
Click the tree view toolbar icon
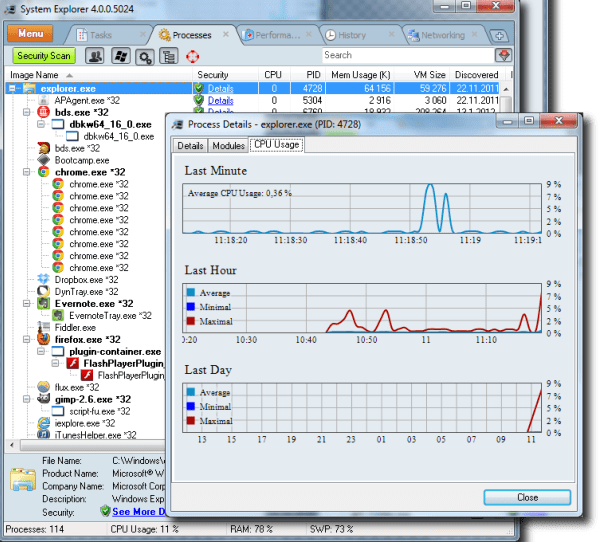click(x=169, y=57)
